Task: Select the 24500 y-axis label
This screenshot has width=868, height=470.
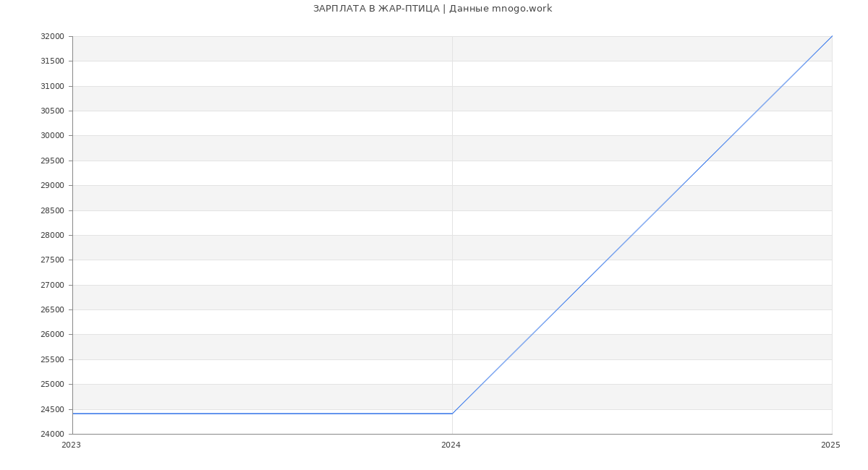Action: (52, 409)
